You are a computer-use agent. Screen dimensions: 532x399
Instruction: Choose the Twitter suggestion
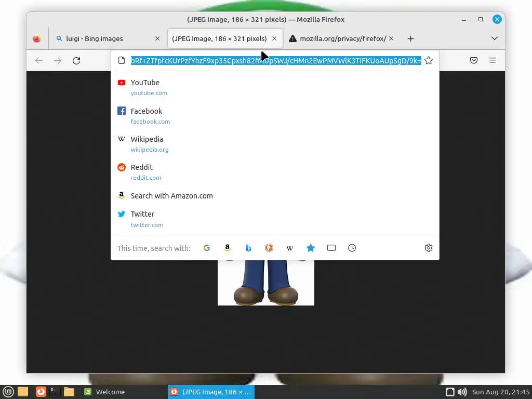pyautogui.click(x=275, y=219)
